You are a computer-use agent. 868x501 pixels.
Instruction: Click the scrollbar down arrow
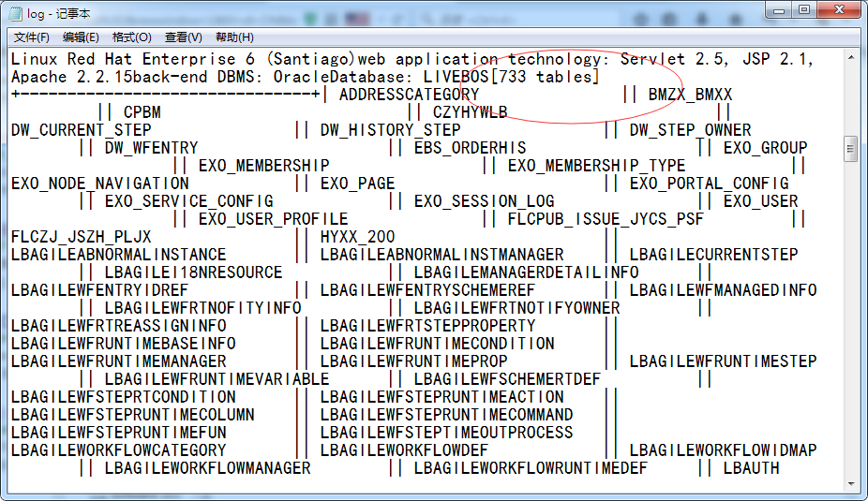(x=851, y=484)
